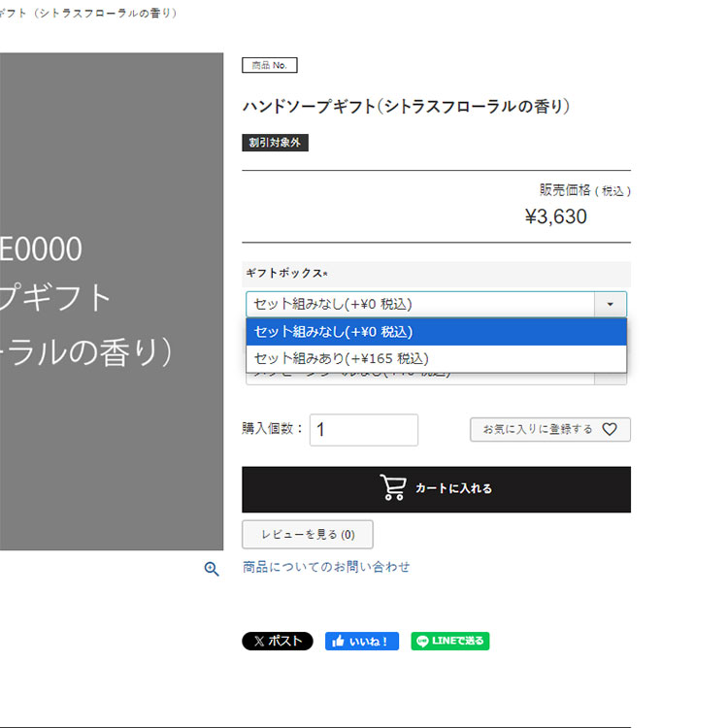Click the LINE speech bubble icon
Image resolution: width=728 pixels, height=728 pixels.
pyautogui.click(x=422, y=642)
